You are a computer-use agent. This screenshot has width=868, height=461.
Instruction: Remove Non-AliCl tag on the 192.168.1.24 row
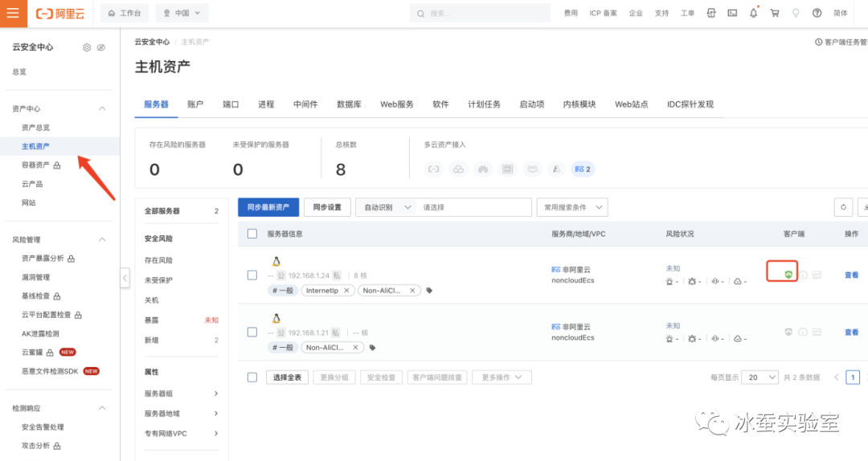click(x=412, y=291)
